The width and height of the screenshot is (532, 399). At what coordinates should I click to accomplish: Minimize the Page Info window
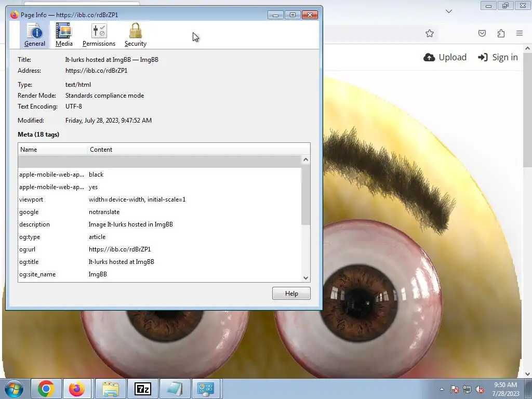pyautogui.click(x=275, y=15)
